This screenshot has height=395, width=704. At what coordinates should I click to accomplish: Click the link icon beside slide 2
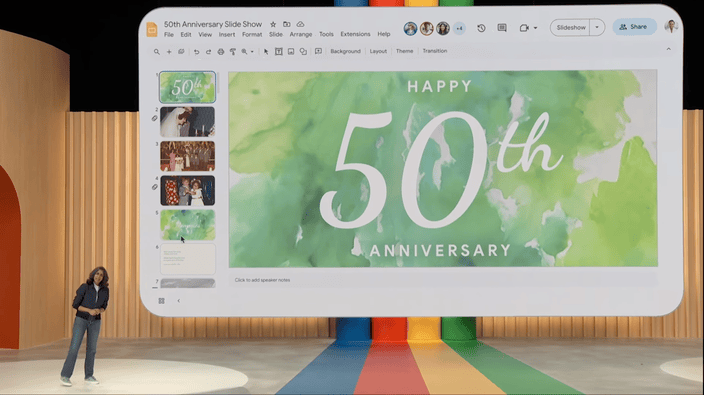154,118
